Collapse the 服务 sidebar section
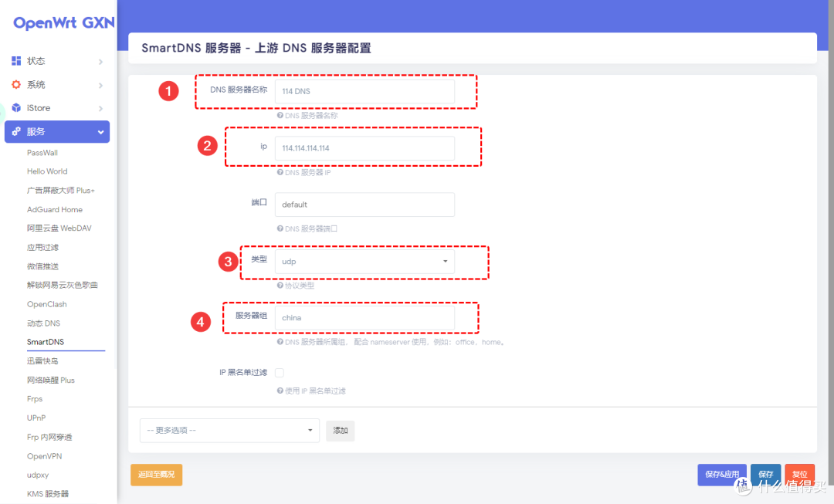This screenshot has height=504, width=834. tap(57, 131)
